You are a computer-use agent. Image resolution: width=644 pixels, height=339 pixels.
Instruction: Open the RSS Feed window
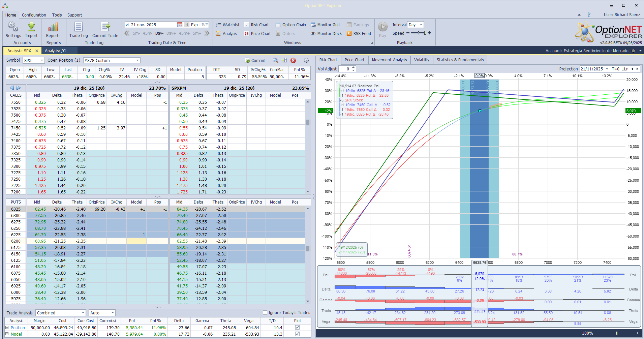point(359,33)
